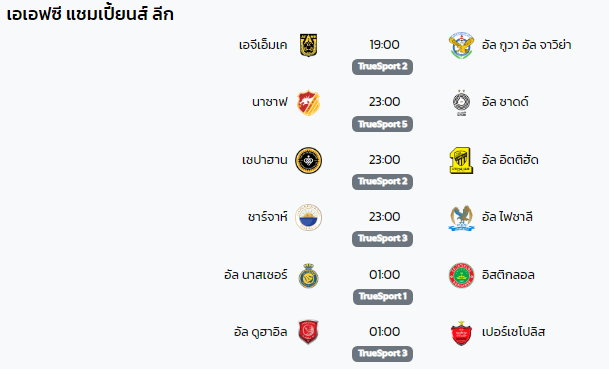Click the อัล ไฟซาลี eagle logo

pos(461,218)
